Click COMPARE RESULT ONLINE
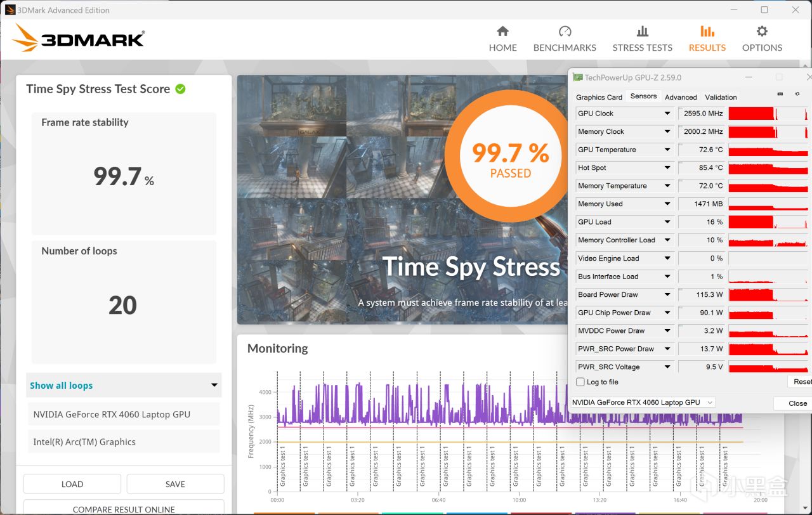Viewport: 812px width, 515px height. [124, 508]
